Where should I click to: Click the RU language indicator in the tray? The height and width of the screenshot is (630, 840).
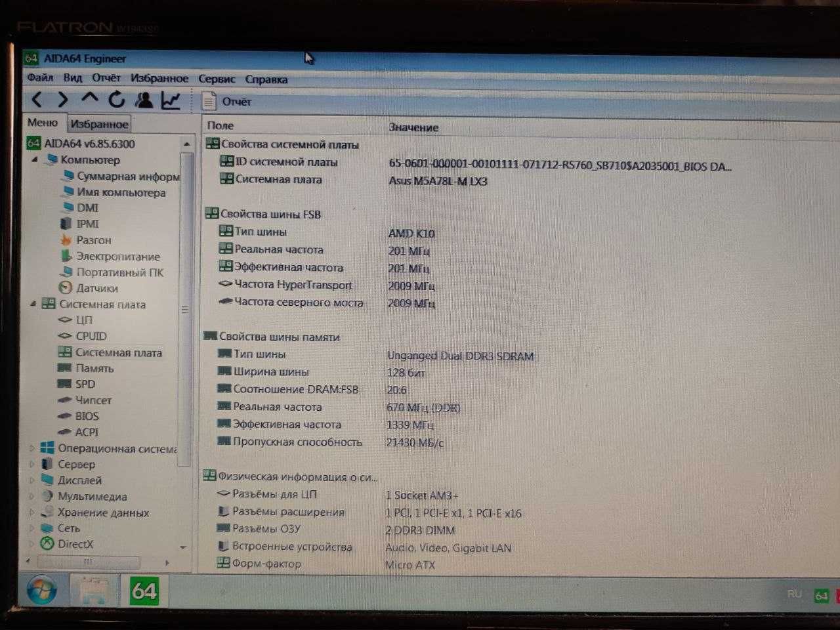pos(795,594)
